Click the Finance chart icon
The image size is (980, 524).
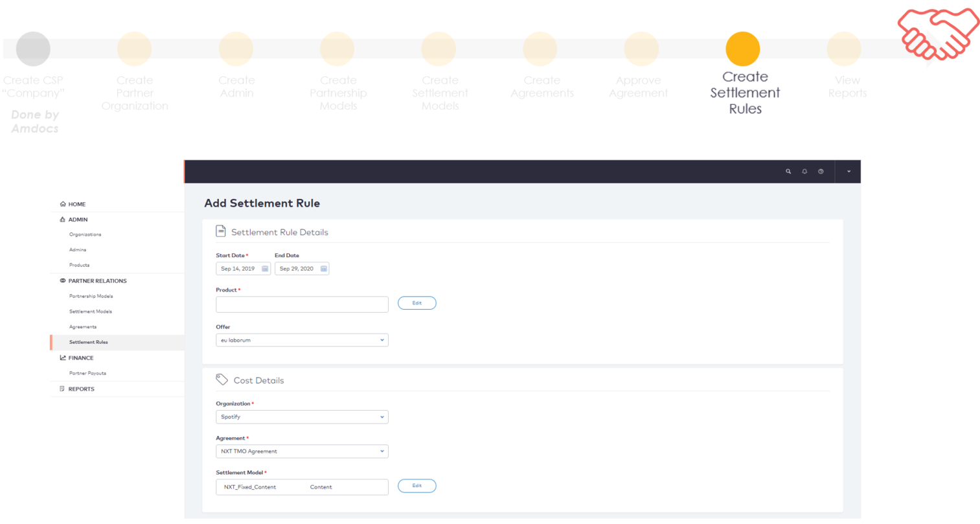point(63,358)
